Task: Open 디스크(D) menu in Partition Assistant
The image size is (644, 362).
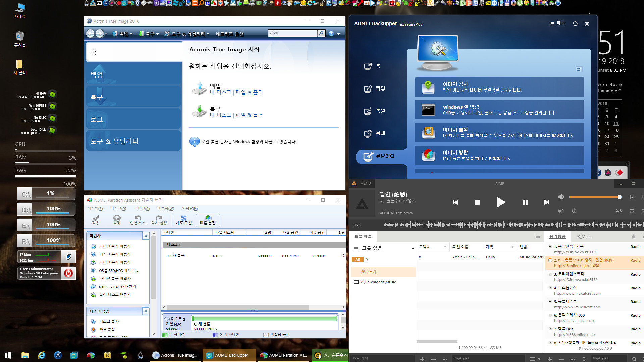Action: click(118, 208)
